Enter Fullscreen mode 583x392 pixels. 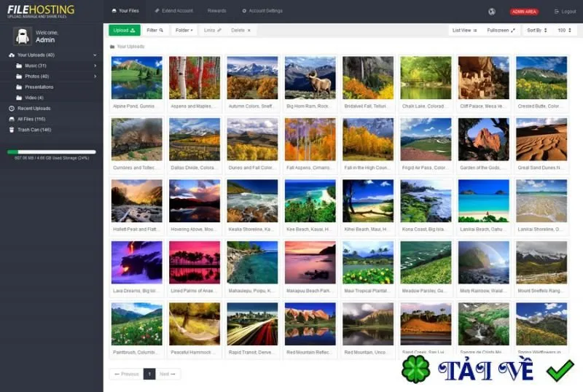pyautogui.click(x=501, y=30)
